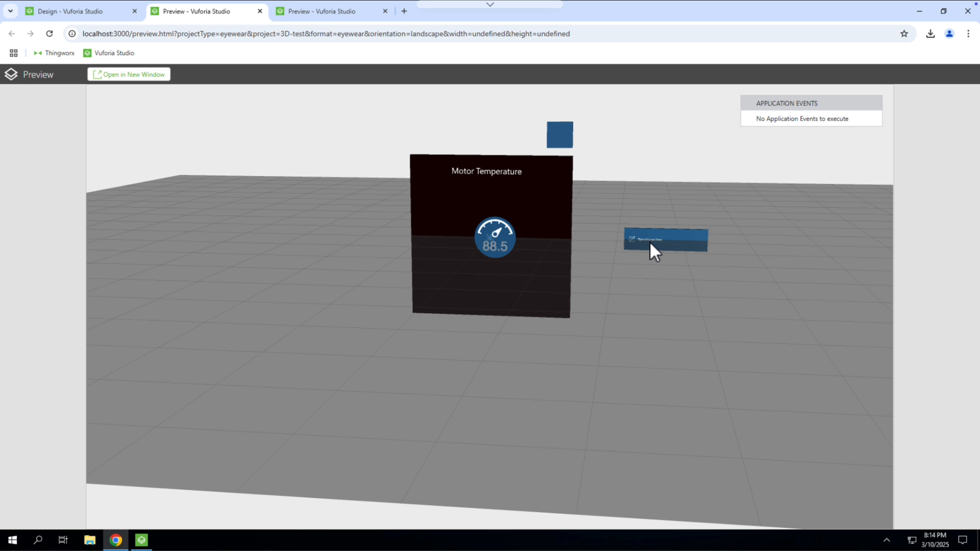Open the browser downloads icon

pos(930,34)
